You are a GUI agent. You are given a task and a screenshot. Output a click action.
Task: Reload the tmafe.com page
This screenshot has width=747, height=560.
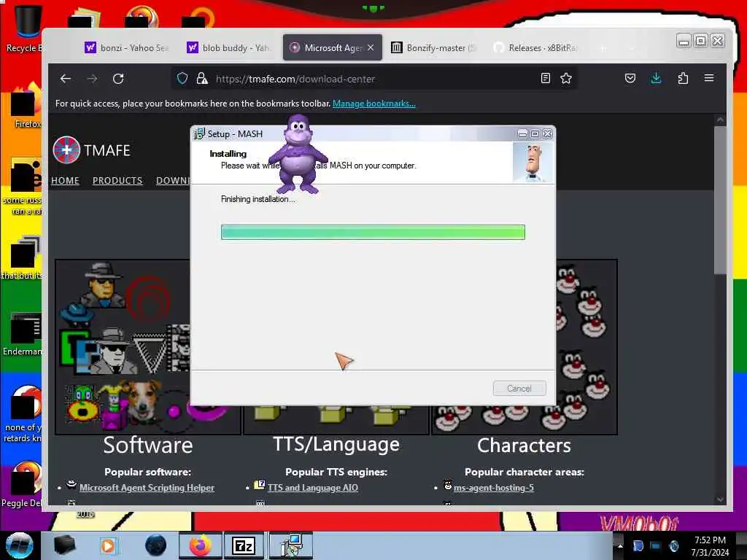(118, 79)
